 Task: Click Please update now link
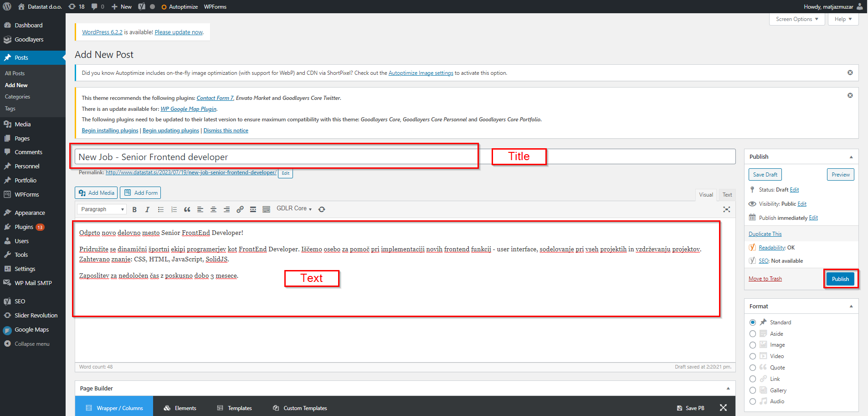click(x=179, y=32)
